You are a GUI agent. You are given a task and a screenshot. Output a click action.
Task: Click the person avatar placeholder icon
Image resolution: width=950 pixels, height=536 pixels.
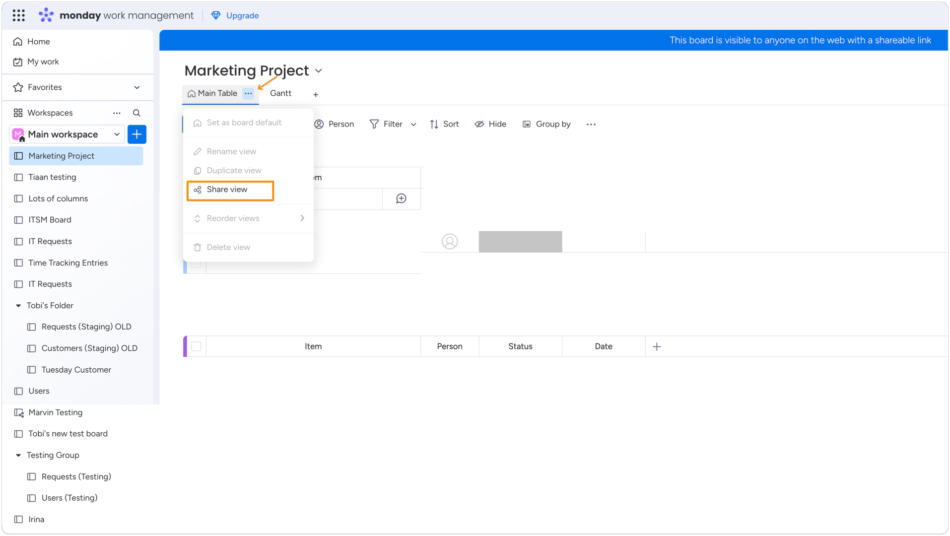tap(450, 242)
